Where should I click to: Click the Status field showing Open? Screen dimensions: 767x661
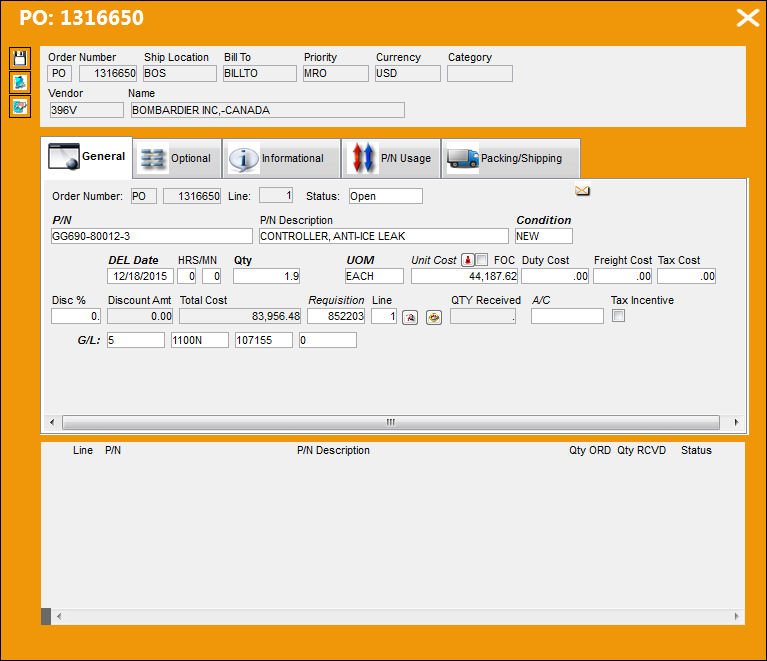[386, 196]
